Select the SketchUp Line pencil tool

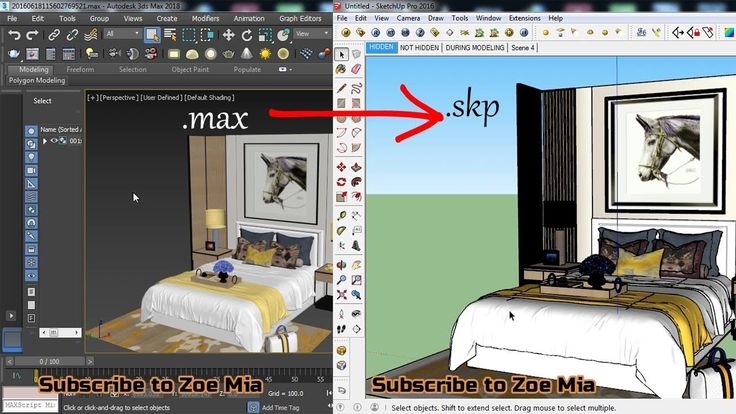341,88
